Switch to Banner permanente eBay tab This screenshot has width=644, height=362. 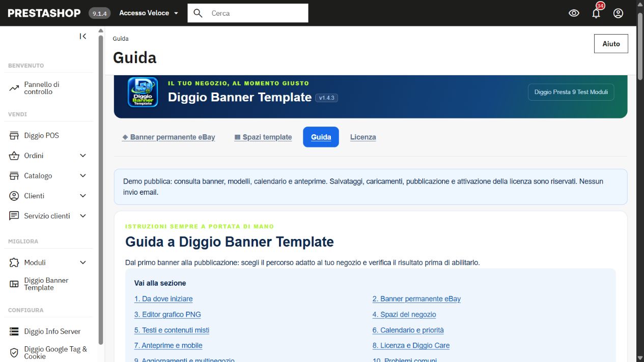tap(169, 137)
